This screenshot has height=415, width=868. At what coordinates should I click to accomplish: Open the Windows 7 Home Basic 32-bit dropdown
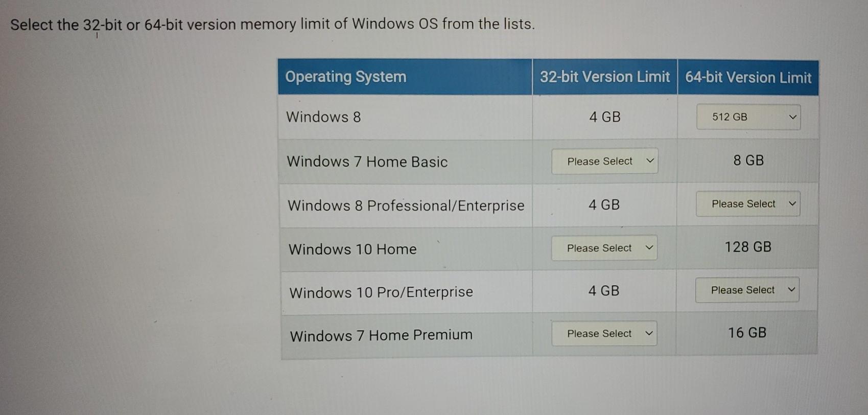(605, 161)
